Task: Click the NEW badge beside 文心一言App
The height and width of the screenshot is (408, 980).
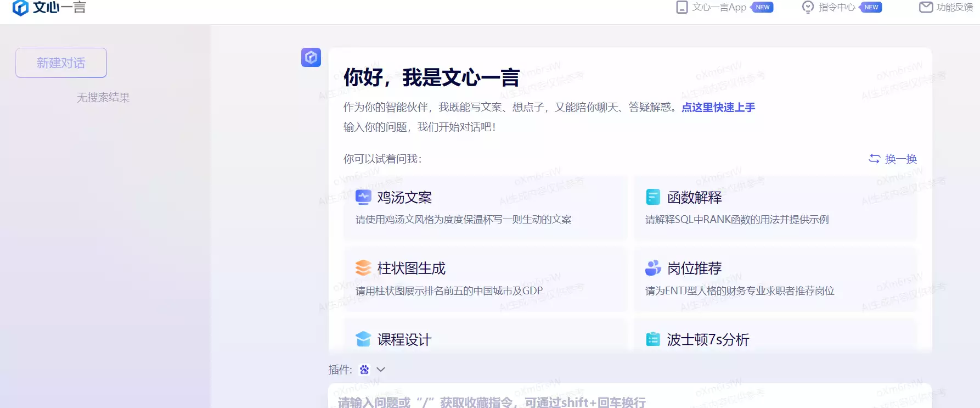Action: 762,7
